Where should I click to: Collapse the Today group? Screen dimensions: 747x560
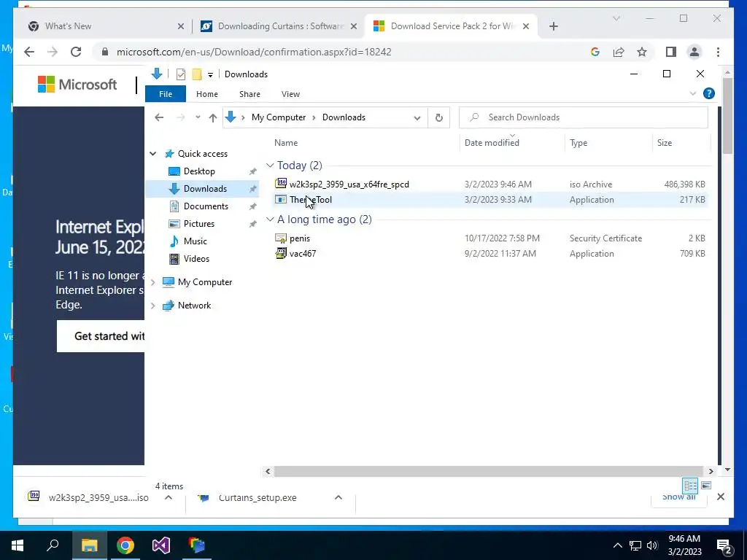pos(270,166)
